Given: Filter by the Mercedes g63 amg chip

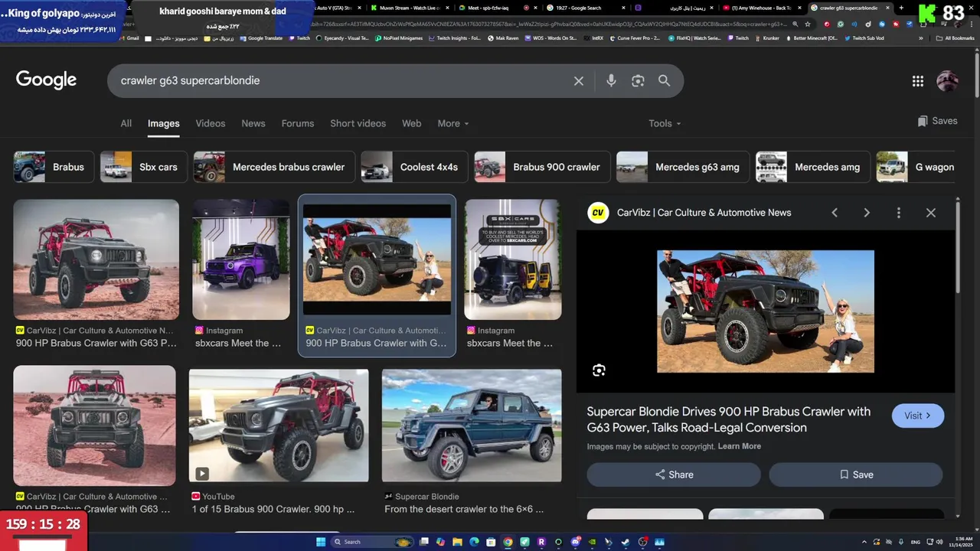Looking at the screenshot, I should [683, 167].
